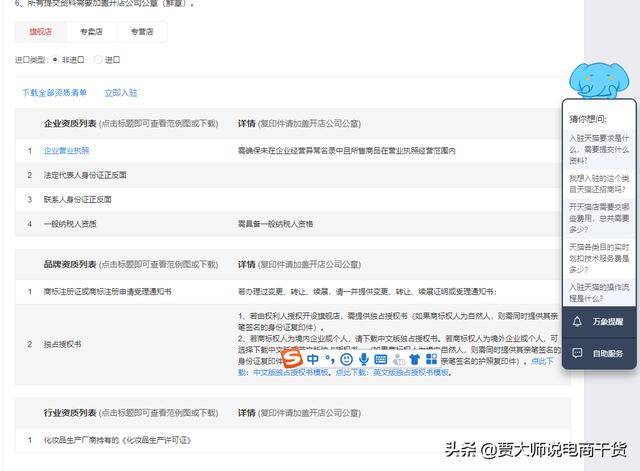The height and width of the screenshot is (471, 640).
Task: Open the 企业营业执照 link
Action: pyautogui.click(x=67, y=150)
